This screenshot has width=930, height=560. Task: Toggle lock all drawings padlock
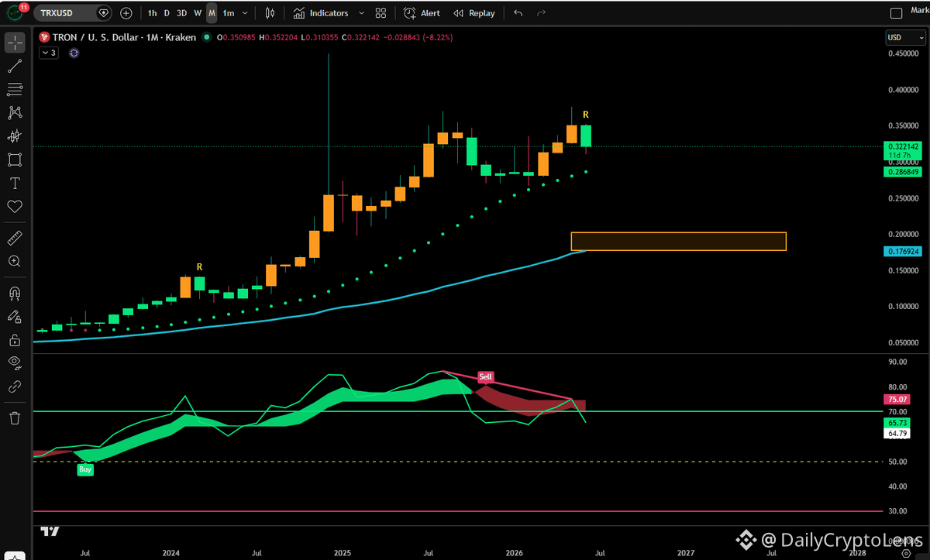point(15,339)
